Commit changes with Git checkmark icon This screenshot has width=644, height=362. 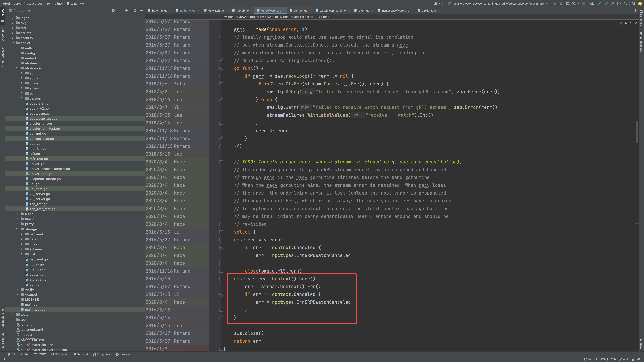click(x=606, y=4)
